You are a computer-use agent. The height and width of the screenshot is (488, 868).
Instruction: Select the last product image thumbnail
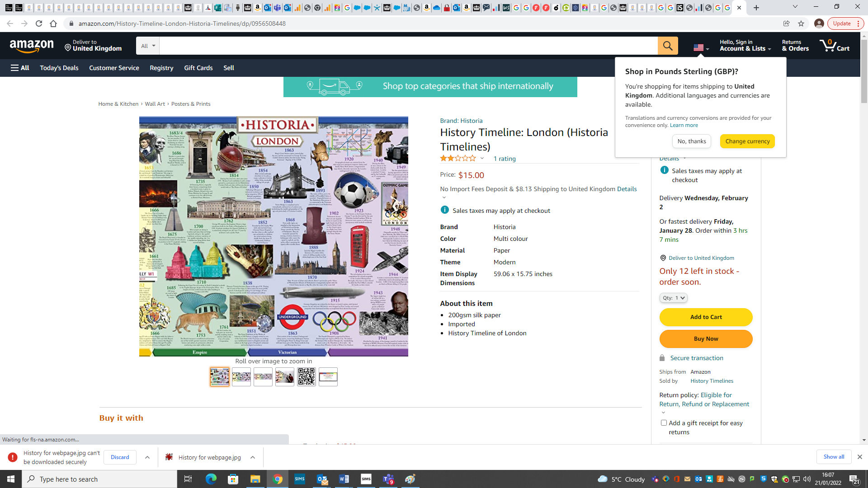(328, 376)
